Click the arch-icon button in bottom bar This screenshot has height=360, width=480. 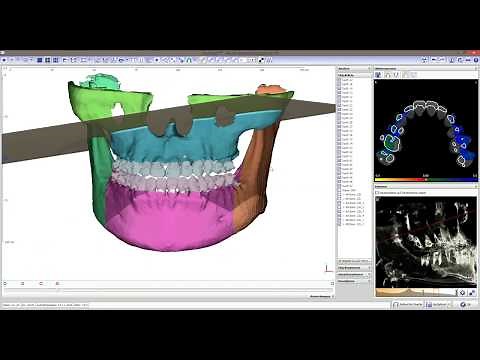coord(407,305)
